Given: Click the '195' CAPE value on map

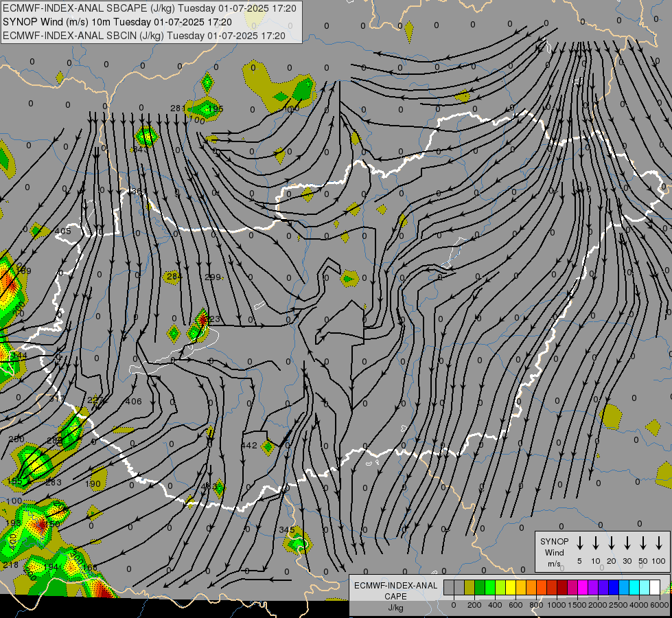Looking at the screenshot, I should [x=216, y=108].
